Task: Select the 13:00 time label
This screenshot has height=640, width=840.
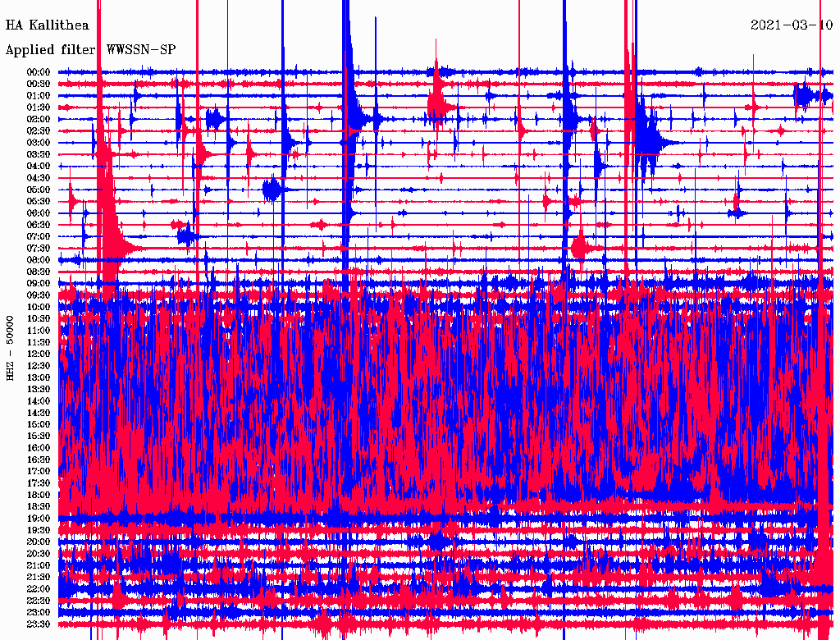Action: (x=39, y=378)
